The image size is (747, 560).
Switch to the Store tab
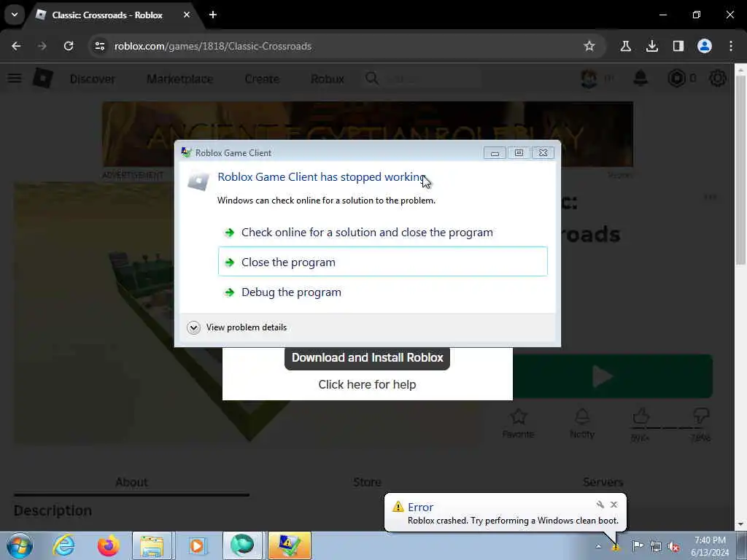point(368,483)
